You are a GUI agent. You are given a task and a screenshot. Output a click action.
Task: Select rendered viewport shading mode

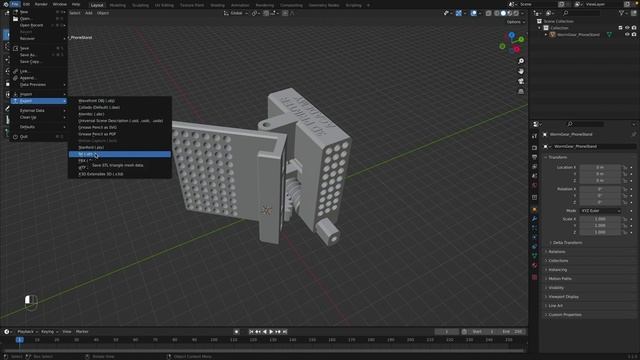516,13
